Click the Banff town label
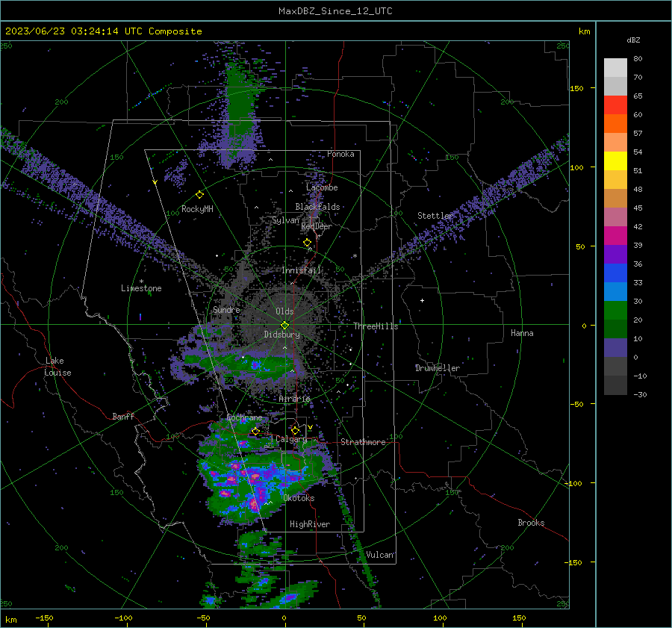 pyautogui.click(x=123, y=416)
